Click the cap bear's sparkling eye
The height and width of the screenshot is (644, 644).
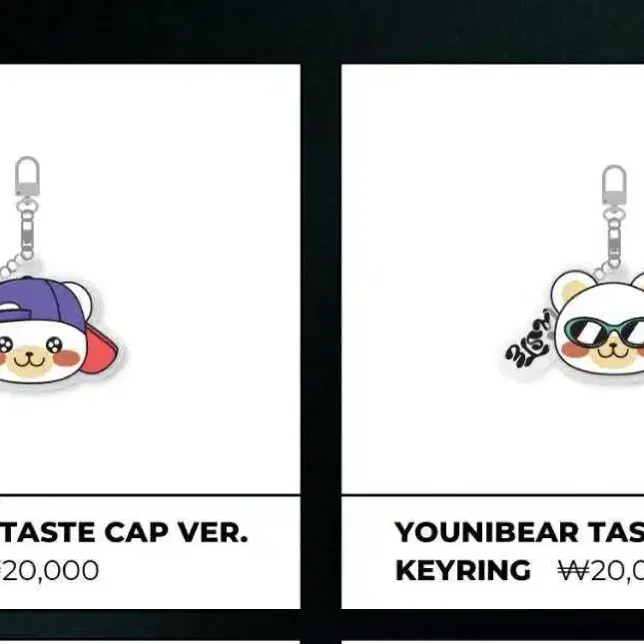pyautogui.click(x=54, y=344)
